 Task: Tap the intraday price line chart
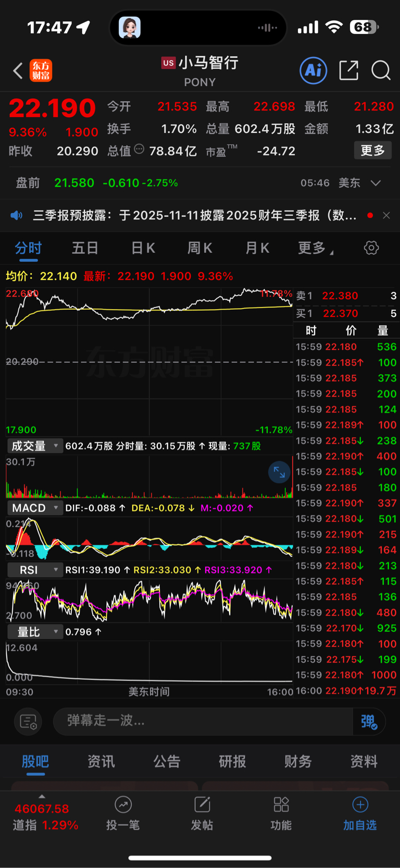tap(149, 362)
